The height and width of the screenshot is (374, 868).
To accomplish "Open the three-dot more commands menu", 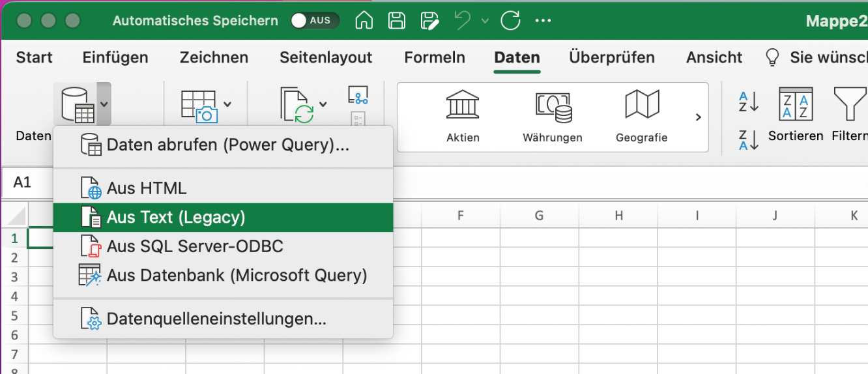I will [543, 21].
